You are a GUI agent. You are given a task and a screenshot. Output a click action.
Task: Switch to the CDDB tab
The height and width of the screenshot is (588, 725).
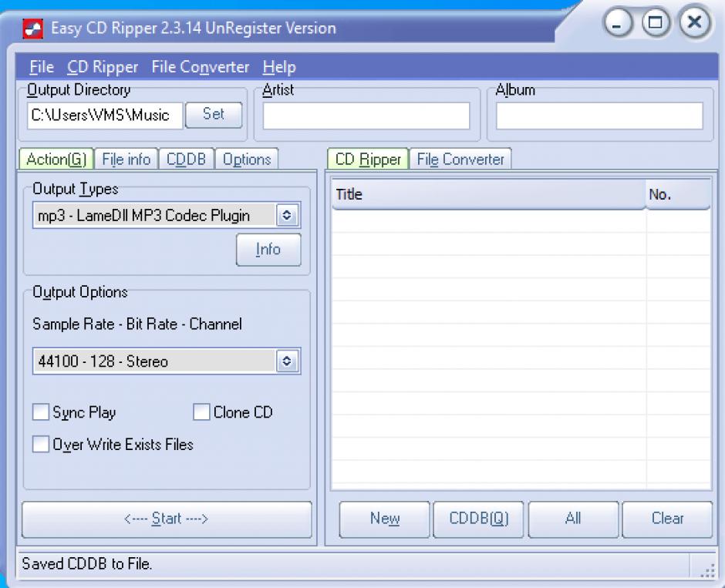[x=187, y=160]
